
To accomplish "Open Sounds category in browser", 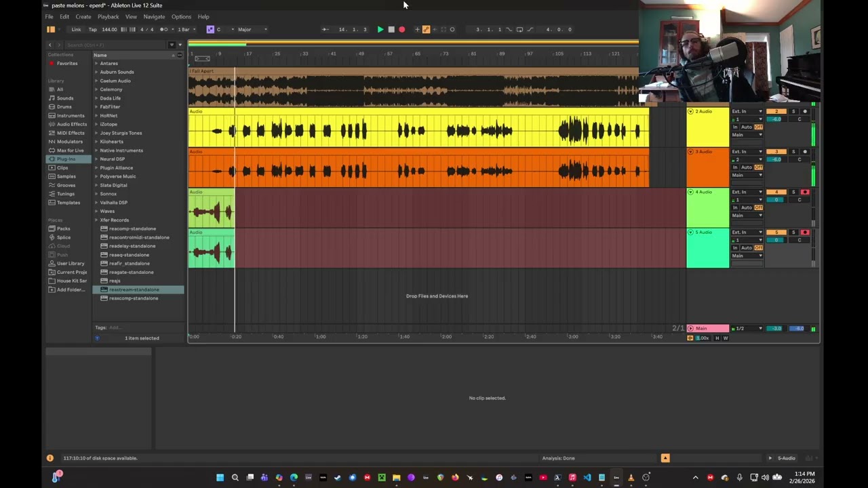I will click(x=65, y=98).
